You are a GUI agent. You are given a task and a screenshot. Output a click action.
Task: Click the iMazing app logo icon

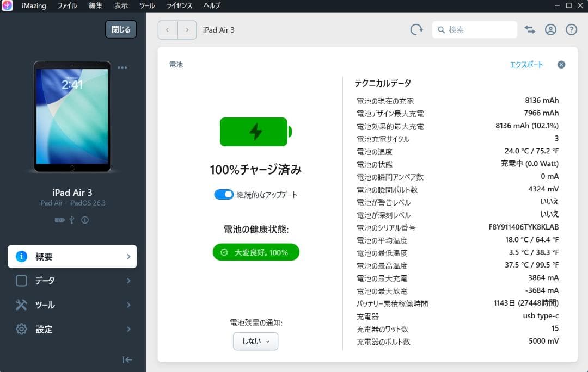point(7,5)
